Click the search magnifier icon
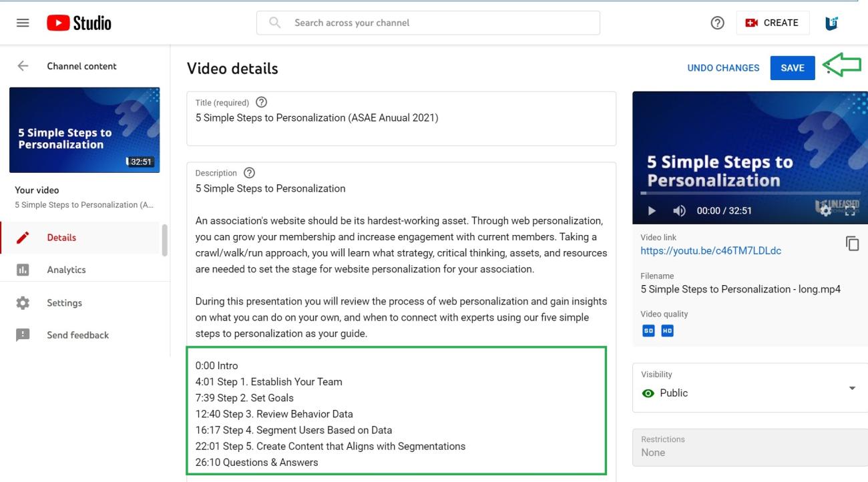The width and height of the screenshot is (868, 482). click(x=274, y=23)
